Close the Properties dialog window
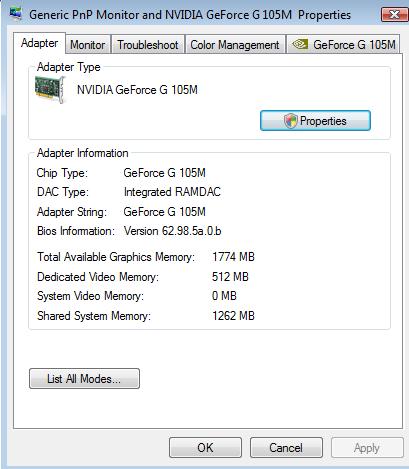Viewport: 409px width, 469px height. click(394, 14)
